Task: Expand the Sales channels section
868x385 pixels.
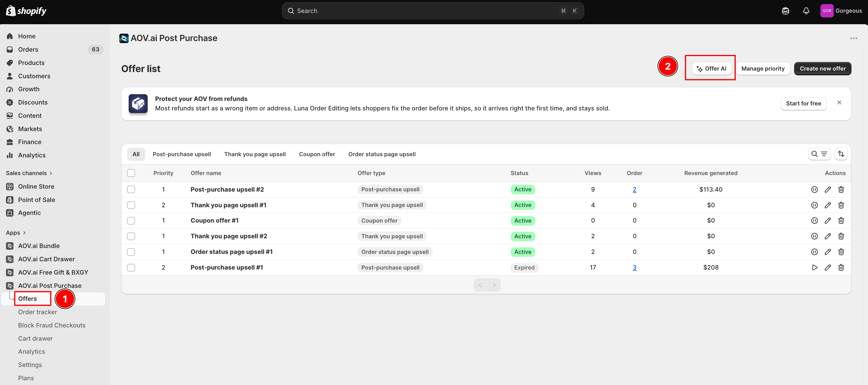Action: [29, 173]
